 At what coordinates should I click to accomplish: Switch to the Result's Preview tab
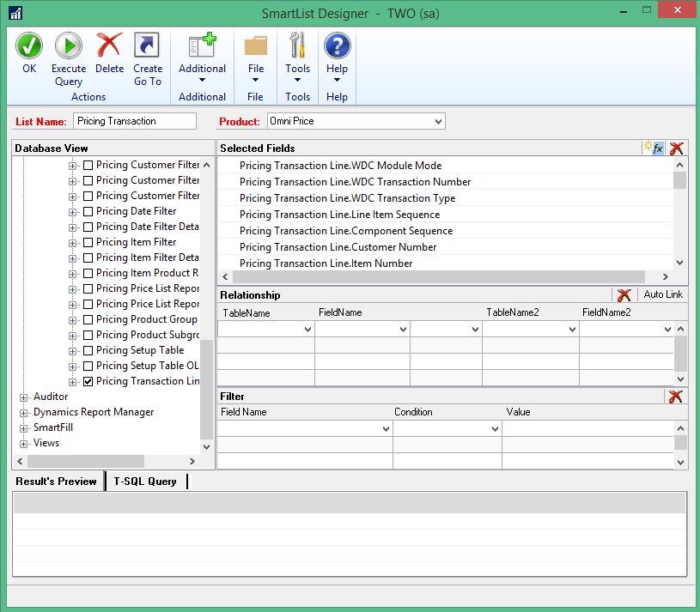coord(56,482)
